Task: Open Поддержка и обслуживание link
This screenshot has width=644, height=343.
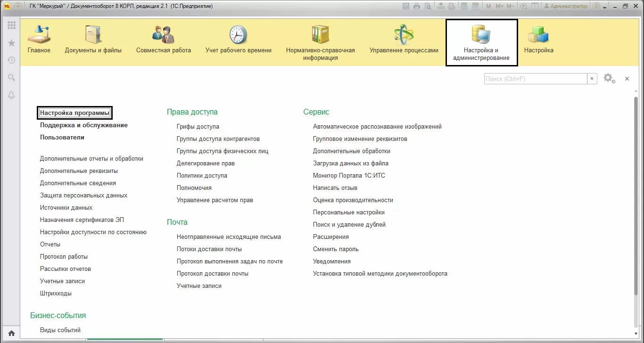Action: (x=84, y=125)
